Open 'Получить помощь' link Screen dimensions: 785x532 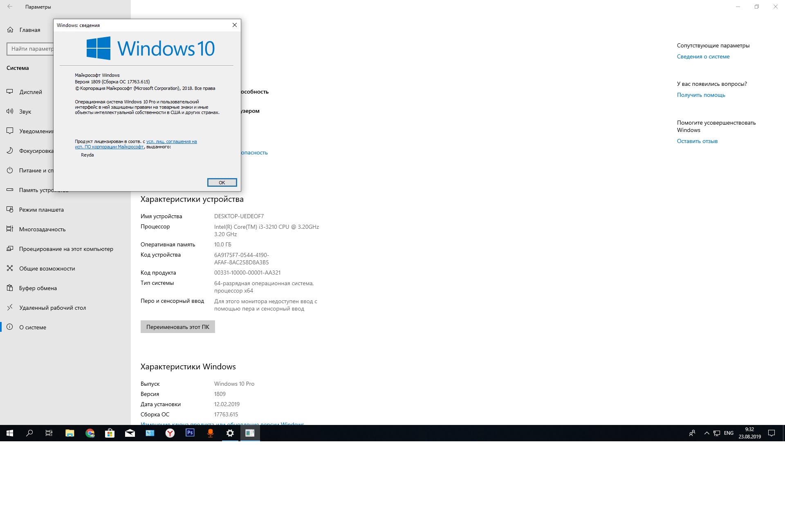701,95
